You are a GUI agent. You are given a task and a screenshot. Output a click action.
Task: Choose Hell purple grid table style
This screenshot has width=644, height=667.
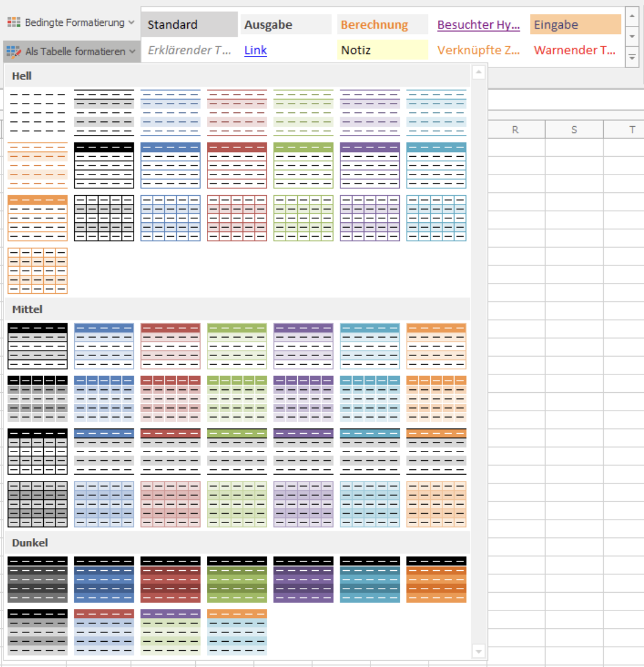[x=370, y=218]
